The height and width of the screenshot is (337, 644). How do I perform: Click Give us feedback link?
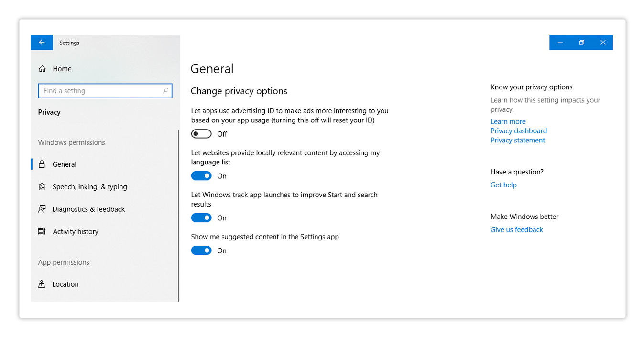[517, 230]
